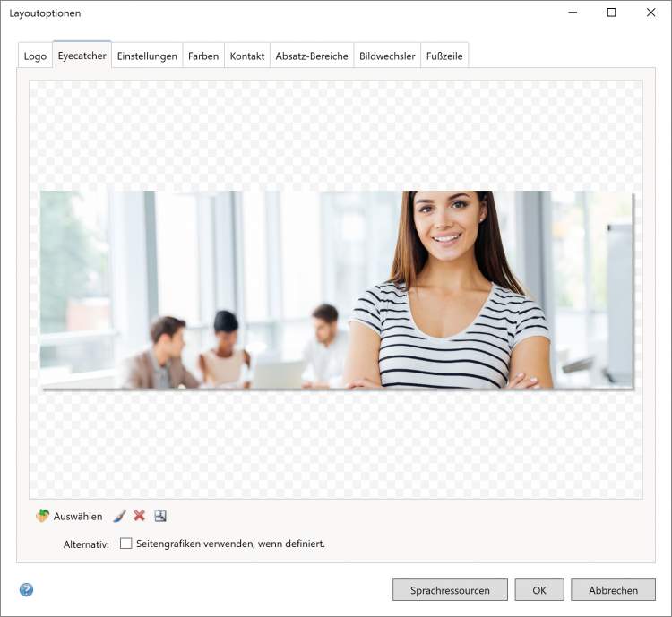Open the Fußzeile tab
Screen dimensions: 672x617
444,56
